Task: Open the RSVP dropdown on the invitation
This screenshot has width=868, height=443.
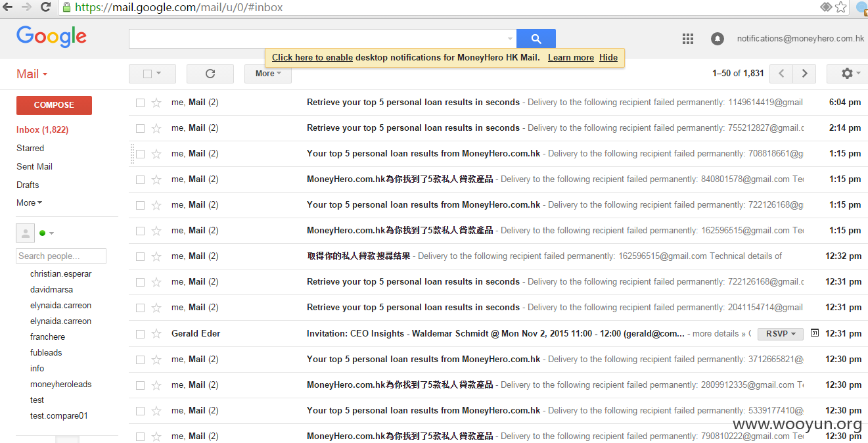Action: pyautogui.click(x=781, y=334)
